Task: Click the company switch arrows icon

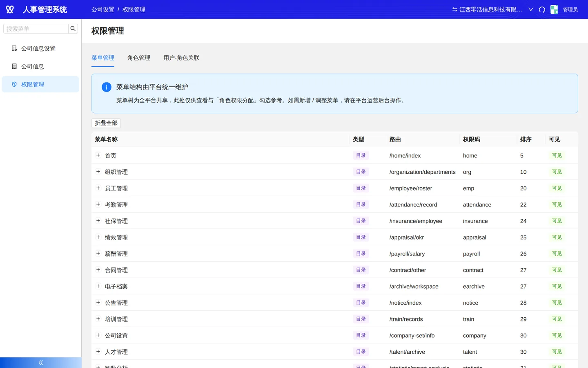Action: (x=454, y=9)
